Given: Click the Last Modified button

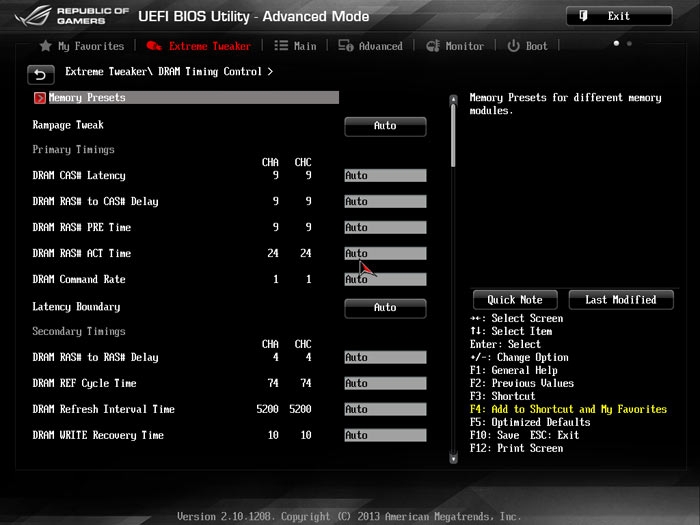Looking at the screenshot, I should 620,300.
